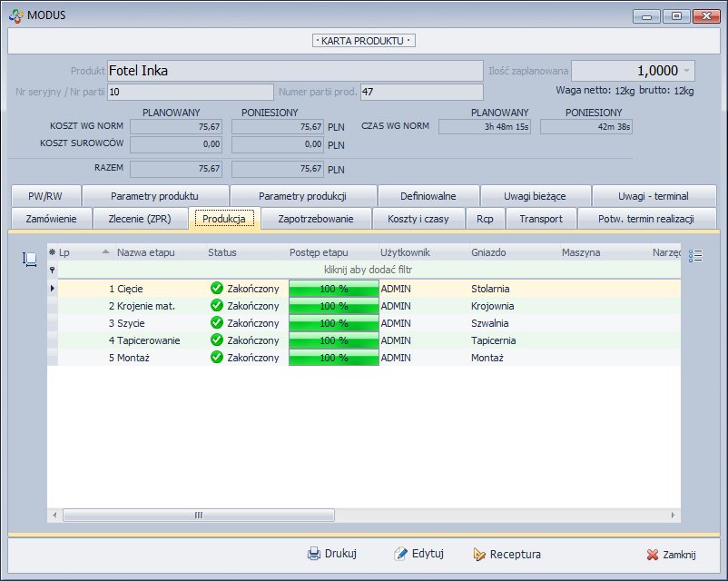728x581 pixels.
Task: Click the horizontal scrollbar right arrow
Action: tap(673, 515)
